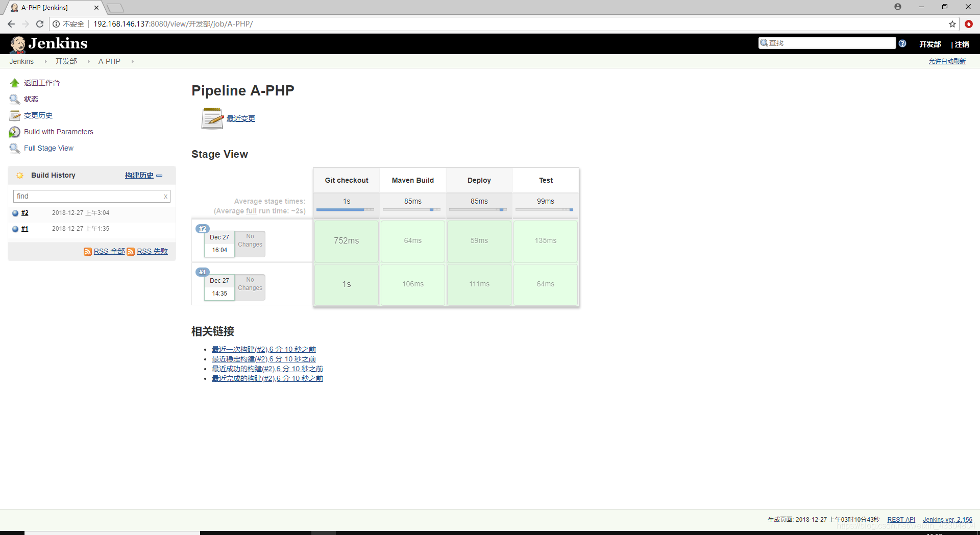Click the Jenkins logo icon
Screen dimensions: 980x535
point(18,44)
